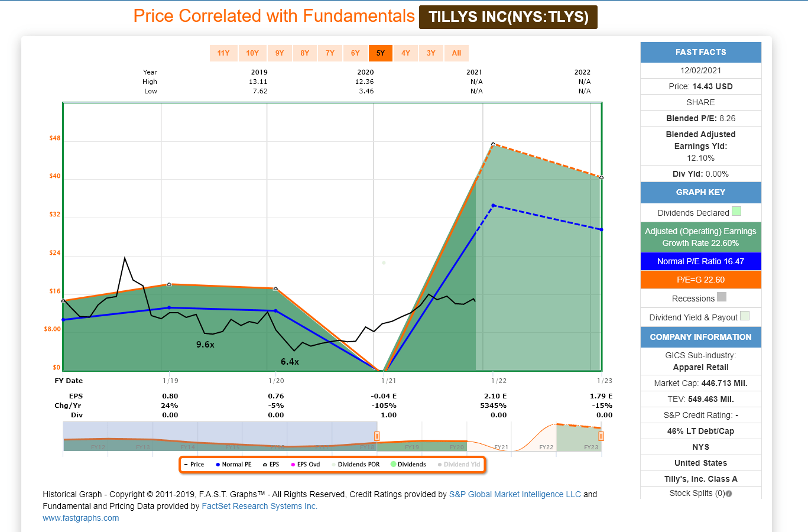Click the TEV: 549.463 Mil. row
Image resolution: width=808 pixels, height=532 pixels.
pyautogui.click(x=701, y=399)
